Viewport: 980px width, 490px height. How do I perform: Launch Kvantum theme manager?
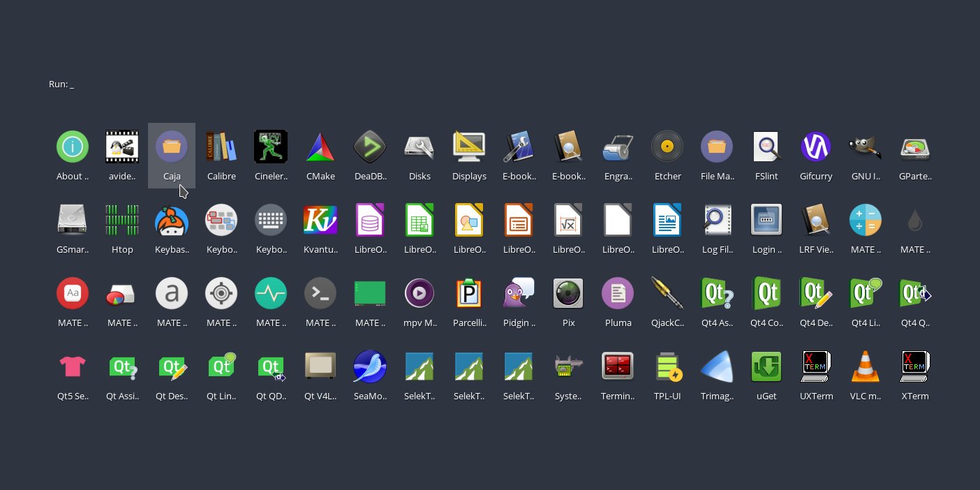320,229
